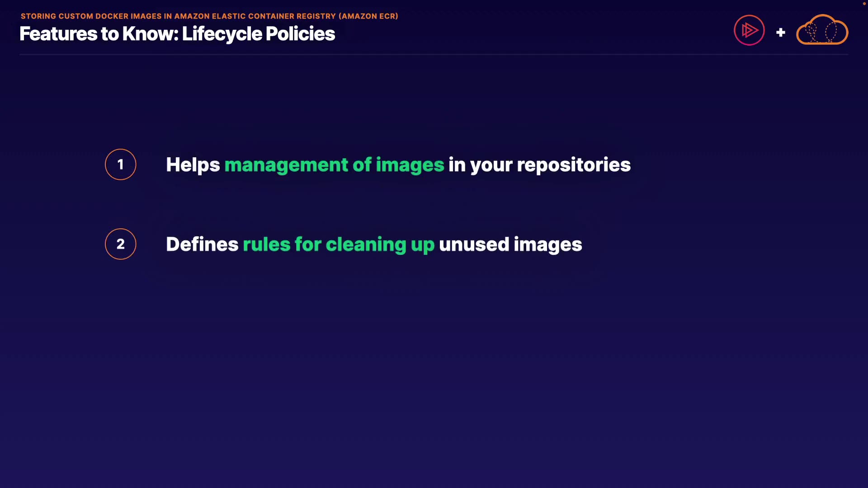This screenshot has width=868, height=488.
Task: Click the green text "management of images"
Action: point(334,165)
